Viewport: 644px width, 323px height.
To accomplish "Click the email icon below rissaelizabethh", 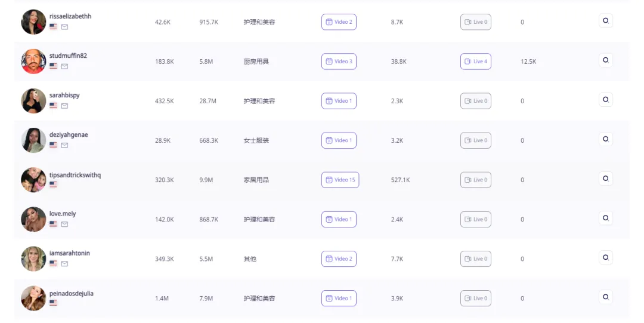I will (x=64, y=27).
